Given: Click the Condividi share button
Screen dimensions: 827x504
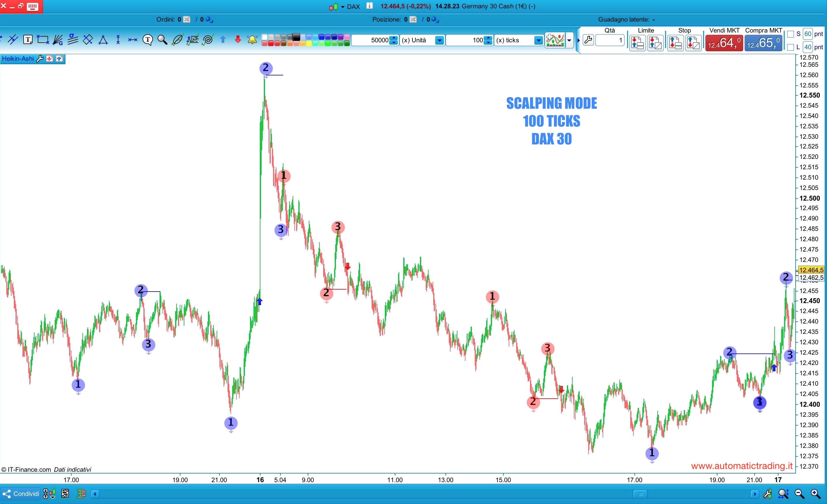Looking at the screenshot, I should pos(21,494).
